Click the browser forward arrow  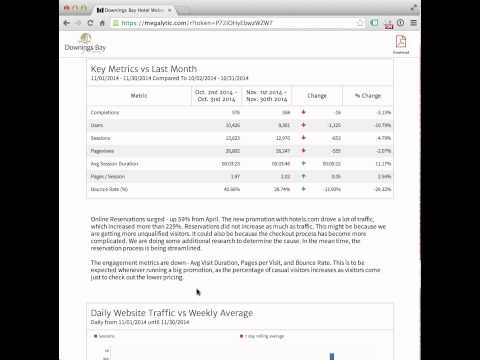(79, 23)
